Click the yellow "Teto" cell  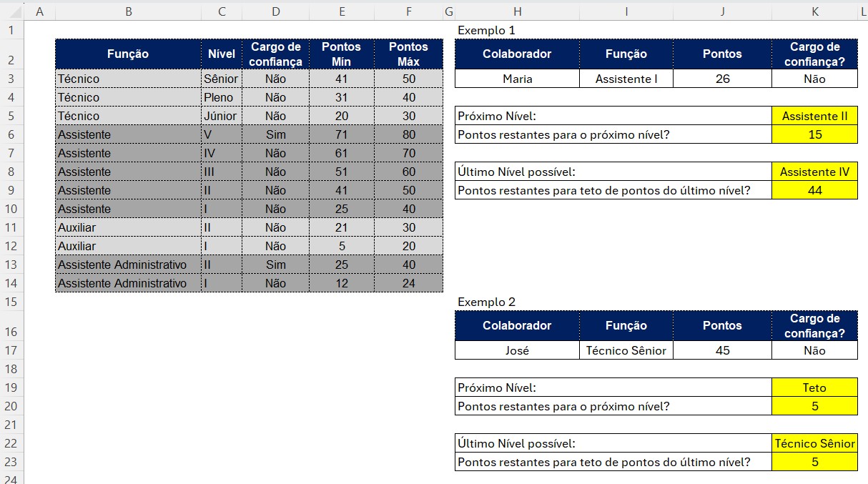(x=814, y=387)
